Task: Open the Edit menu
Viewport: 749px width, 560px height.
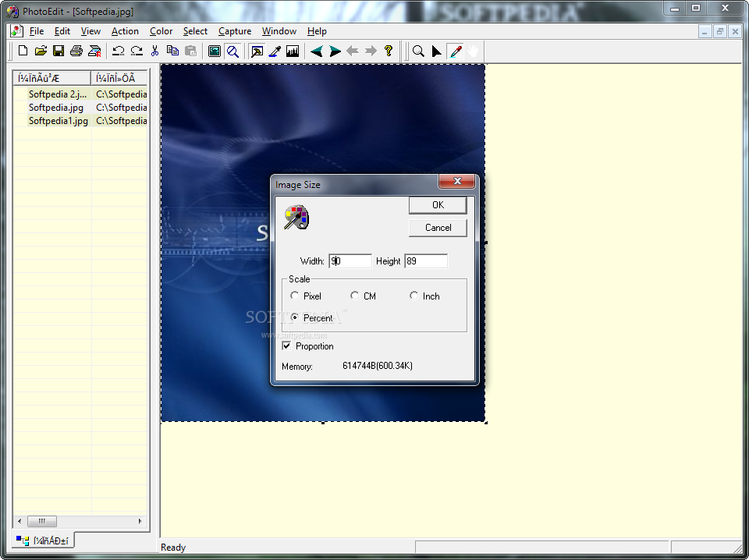Action: coord(62,31)
